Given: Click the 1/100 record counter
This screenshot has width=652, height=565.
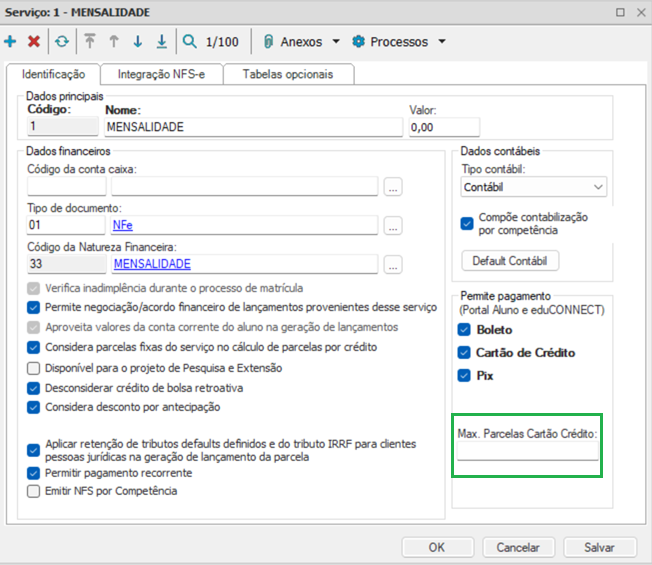Looking at the screenshot, I should point(222,42).
